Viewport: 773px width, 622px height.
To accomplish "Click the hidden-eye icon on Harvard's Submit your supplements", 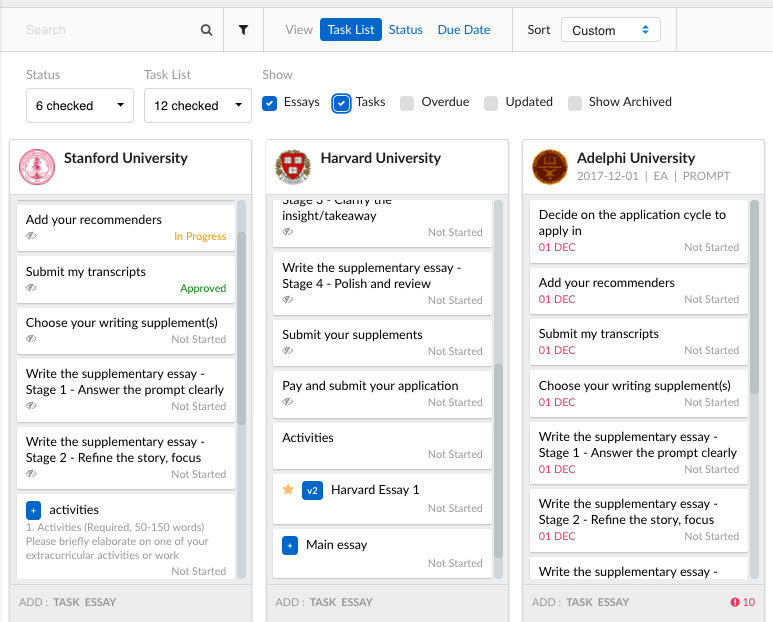I will point(288,350).
